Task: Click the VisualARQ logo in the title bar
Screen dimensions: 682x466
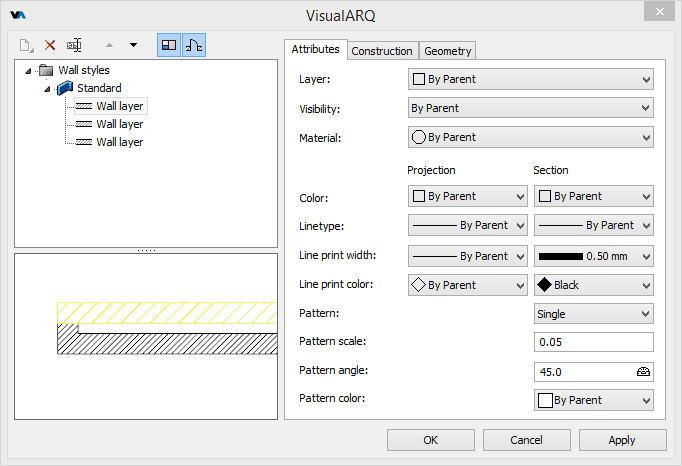Action: 18,15
